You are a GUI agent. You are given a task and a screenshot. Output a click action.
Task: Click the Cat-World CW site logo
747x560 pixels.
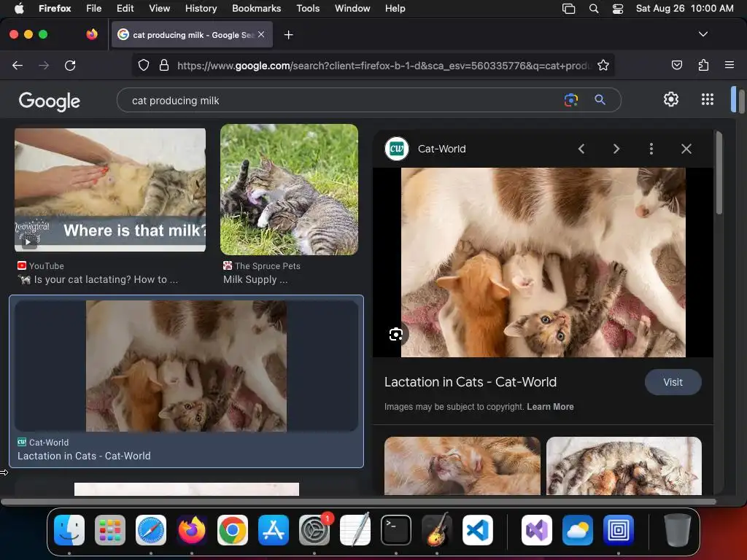point(396,149)
